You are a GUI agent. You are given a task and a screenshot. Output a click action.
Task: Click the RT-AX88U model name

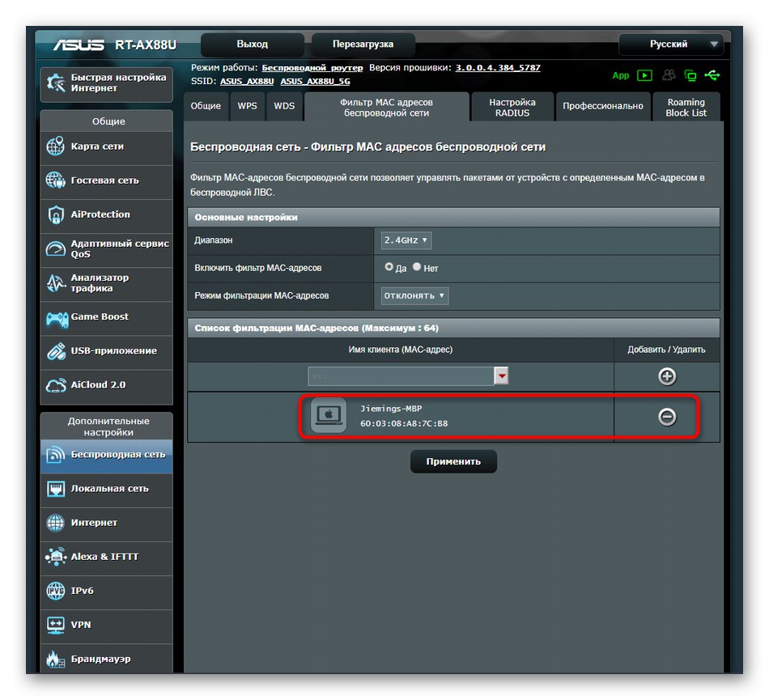click(x=146, y=45)
